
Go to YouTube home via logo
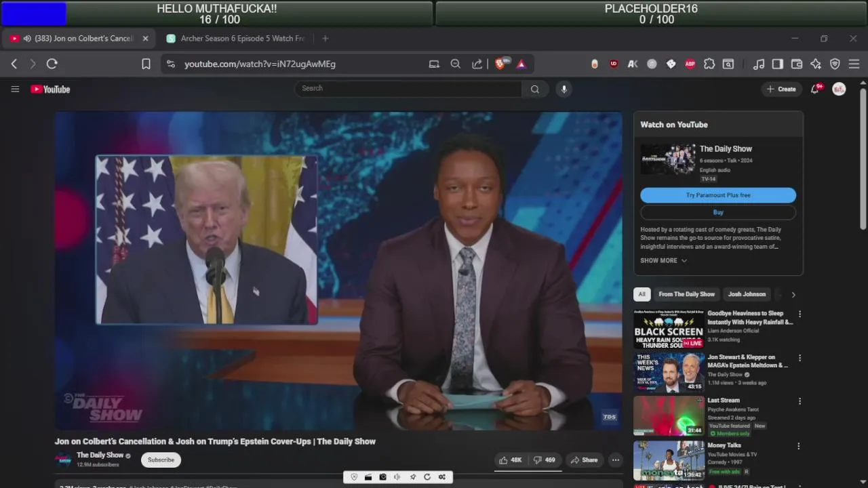tap(50, 89)
